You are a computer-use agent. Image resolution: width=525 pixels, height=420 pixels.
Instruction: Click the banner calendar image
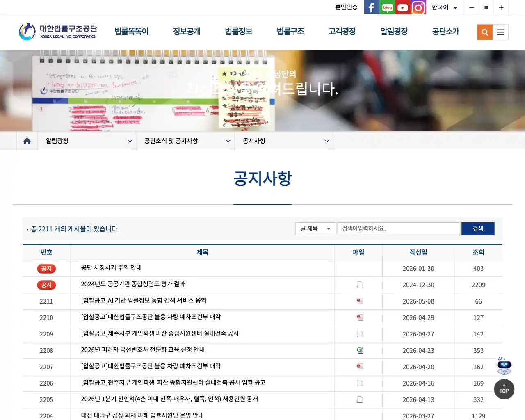pyautogui.click(x=262, y=91)
